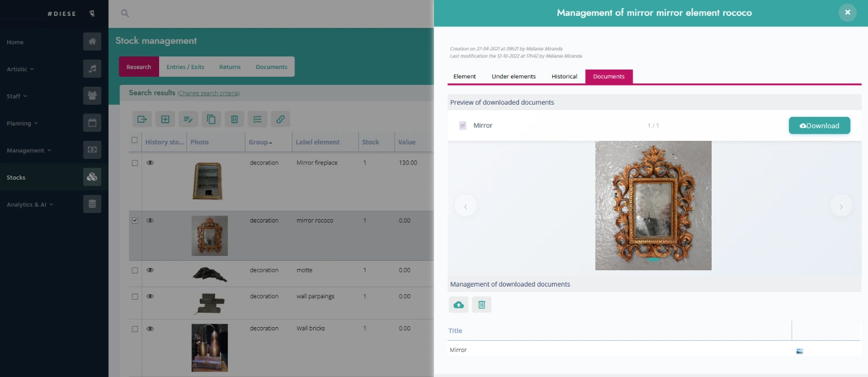
Task: Click the search magnifier icon
Action: pyautogui.click(x=125, y=13)
